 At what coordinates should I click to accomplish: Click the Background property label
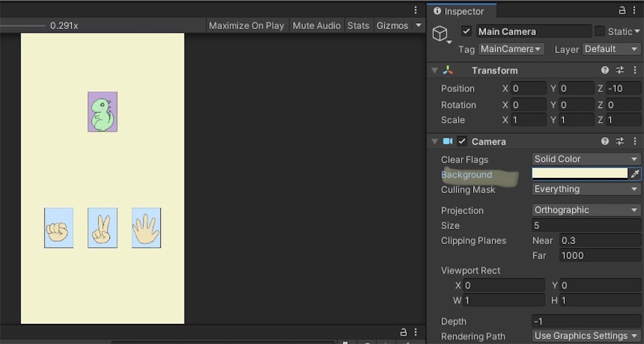pos(466,174)
